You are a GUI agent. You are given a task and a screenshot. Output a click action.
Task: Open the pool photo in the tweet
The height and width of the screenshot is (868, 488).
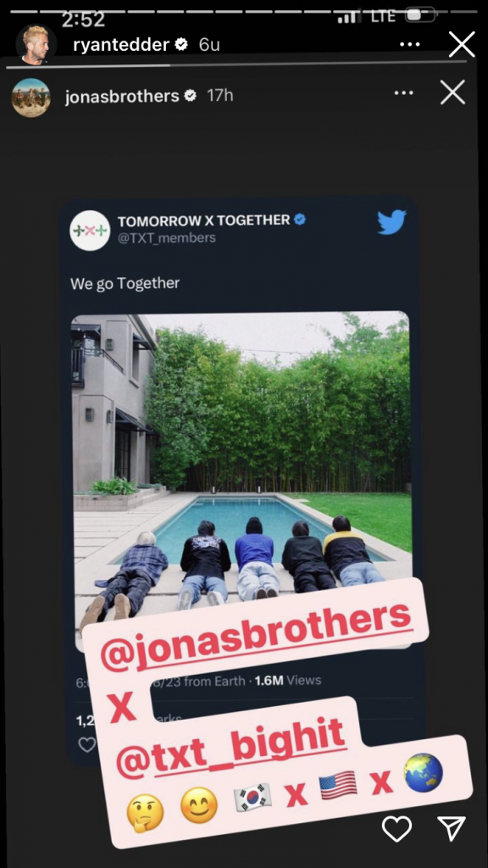tap(241, 476)
